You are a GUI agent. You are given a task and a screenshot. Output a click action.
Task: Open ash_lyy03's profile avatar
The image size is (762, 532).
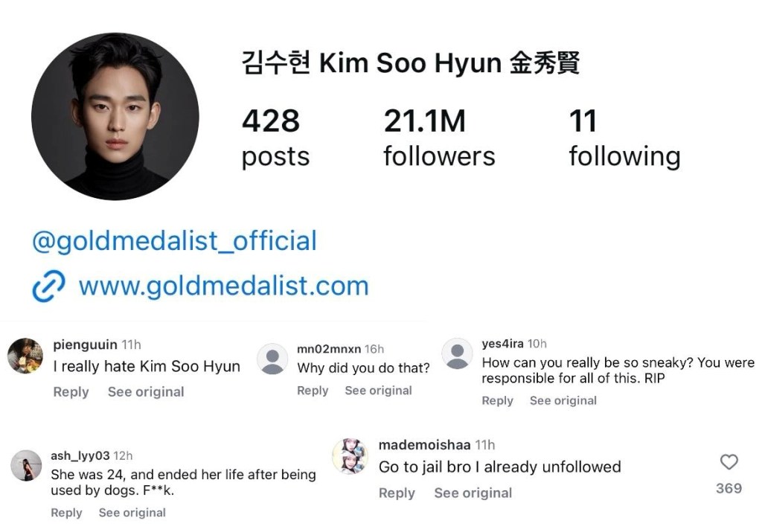(x=26, y=466)
